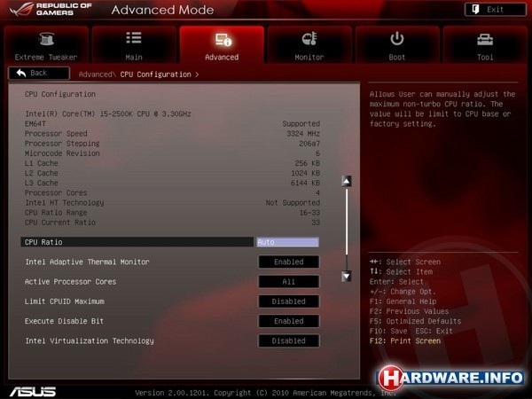532x399 pixels.
Task: Click the Intel HT Technology row label
Action: (65, 203)
